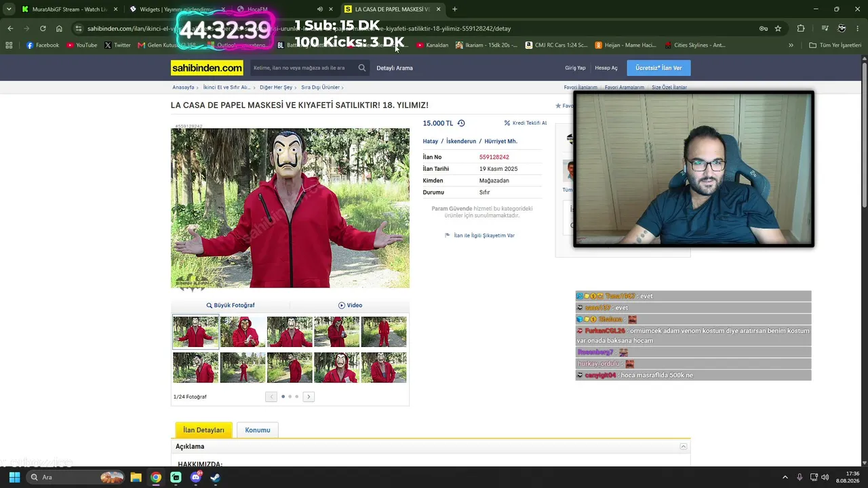Open the Cities Skylines bookmark
Viewport: 868px width, 488px height.
(x=694, y=45)
